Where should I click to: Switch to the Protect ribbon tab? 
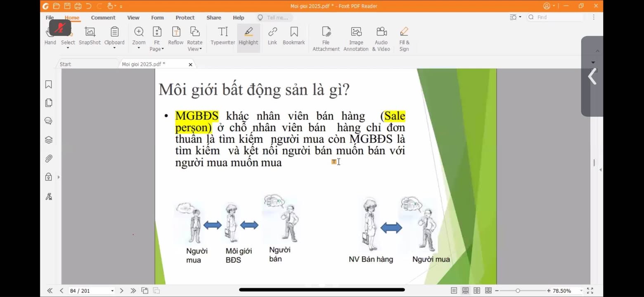click(x=185, y=17)
